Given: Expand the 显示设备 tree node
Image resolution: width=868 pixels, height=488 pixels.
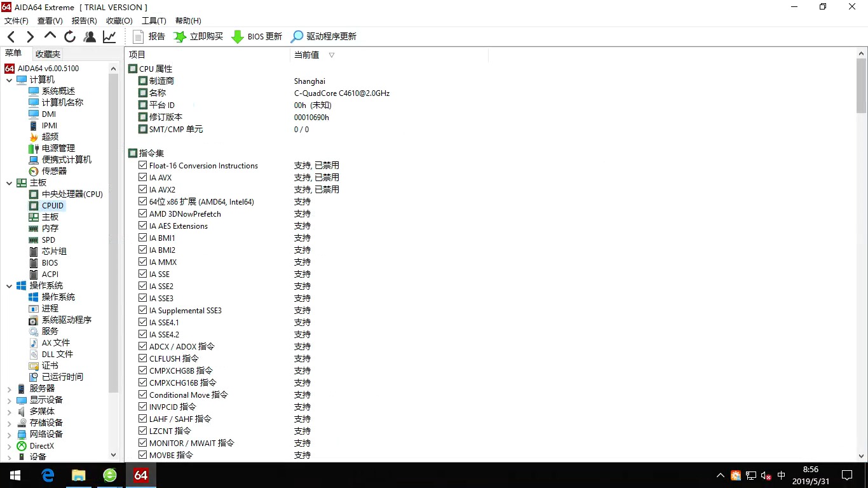Looking at the screenshot, I should 10,400.
